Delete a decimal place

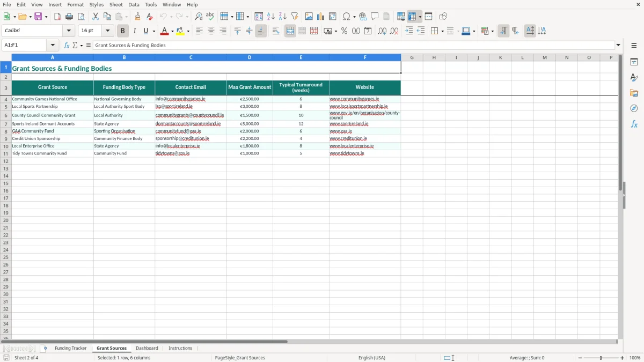[x=394, y=31]
